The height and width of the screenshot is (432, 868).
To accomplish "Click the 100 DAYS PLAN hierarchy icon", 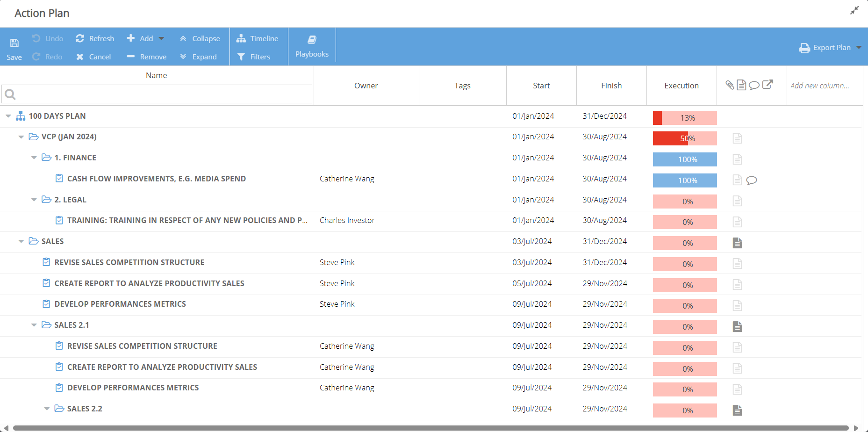I will (x=21, y=116).
